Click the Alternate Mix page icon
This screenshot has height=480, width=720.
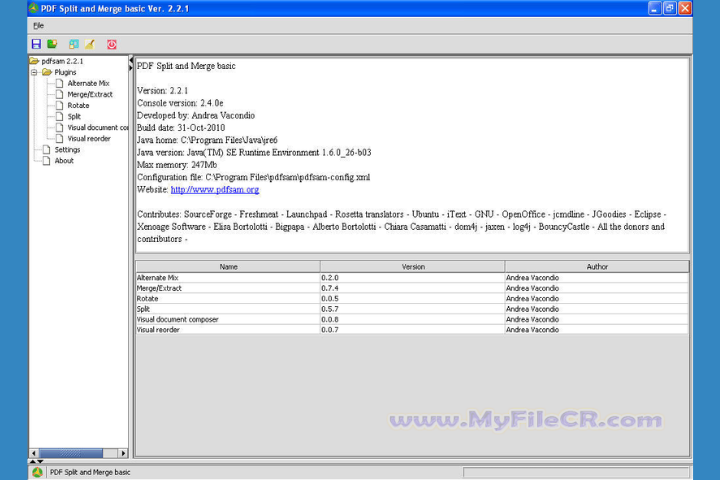pyautogui.click(x=59, y=83)
